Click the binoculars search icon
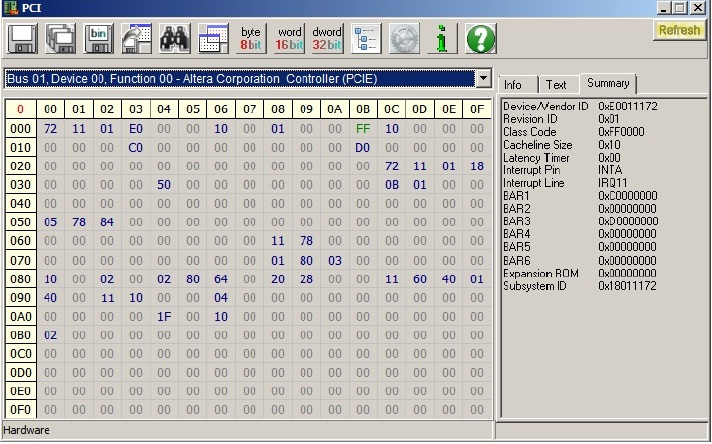Image resolution: width=712 pixels, height=444 pixels. [176, 38]
